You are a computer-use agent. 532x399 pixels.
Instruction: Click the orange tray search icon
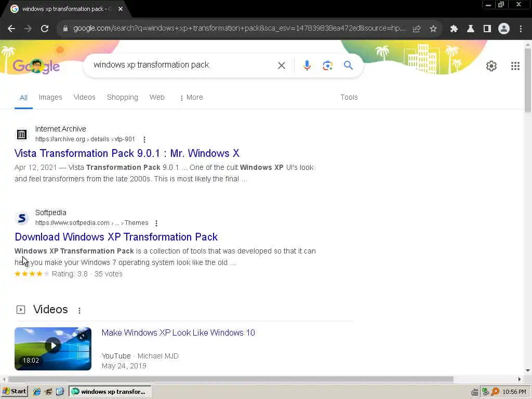click(495, 392)
